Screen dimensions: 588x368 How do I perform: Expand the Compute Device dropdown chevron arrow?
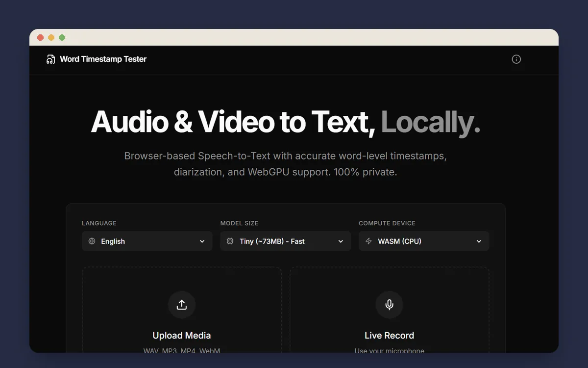point(479,241)
